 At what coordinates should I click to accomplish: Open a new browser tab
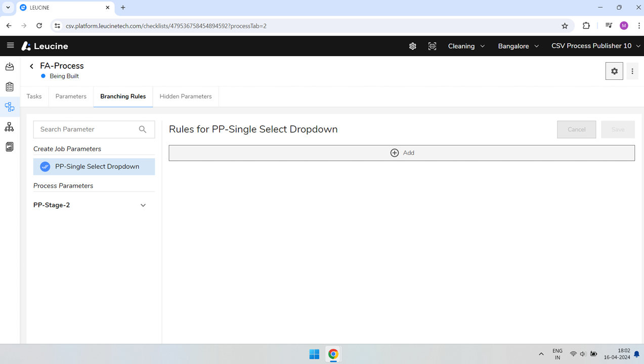[123, 8]
